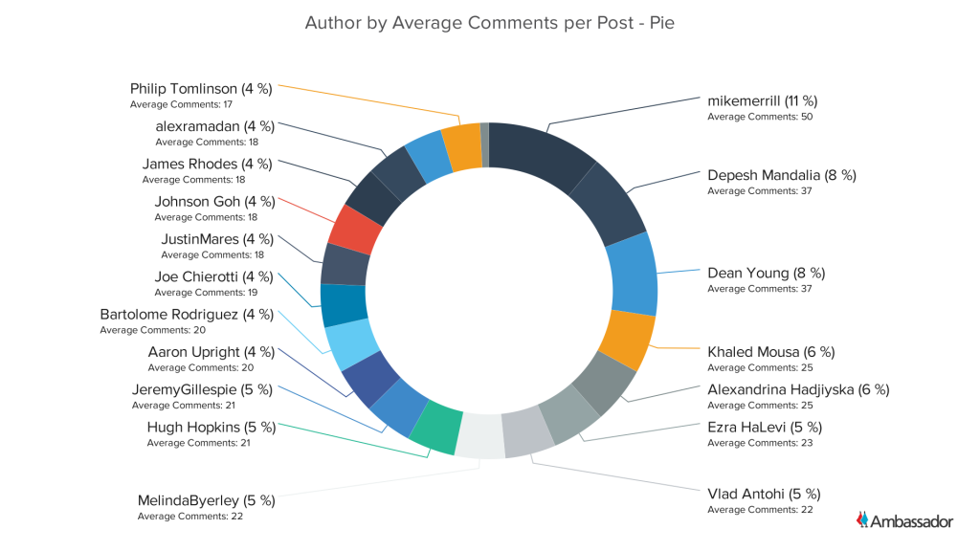Select the Johnson Goh red segment
The height and width of the screenshot is (551, 980).
351,227
